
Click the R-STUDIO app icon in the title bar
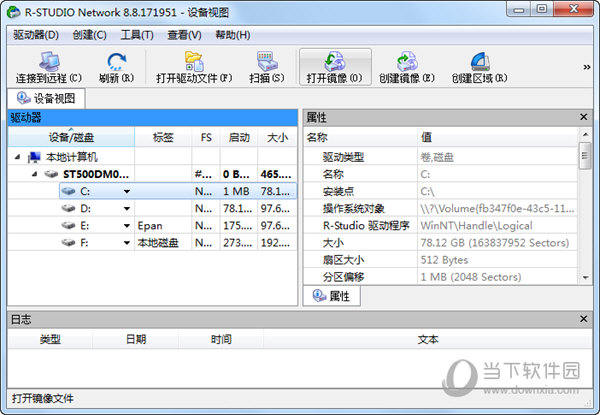[14, 12]
